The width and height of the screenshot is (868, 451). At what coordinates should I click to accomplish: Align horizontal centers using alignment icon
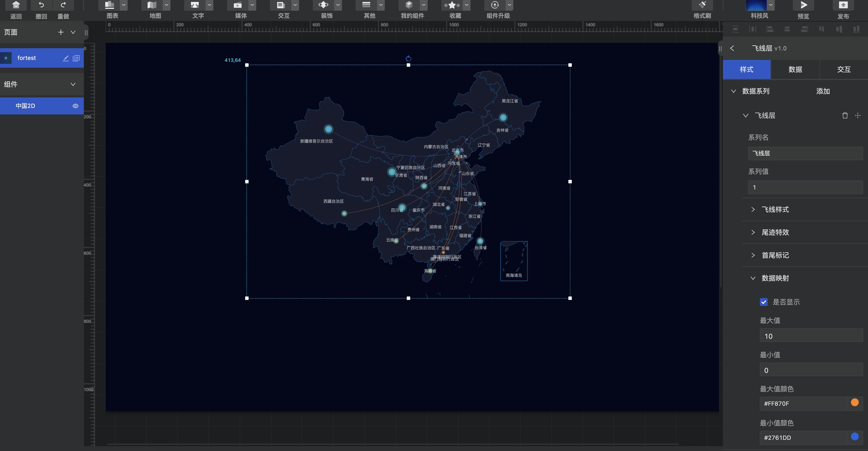pyautogui.click(x=787, y=29)
